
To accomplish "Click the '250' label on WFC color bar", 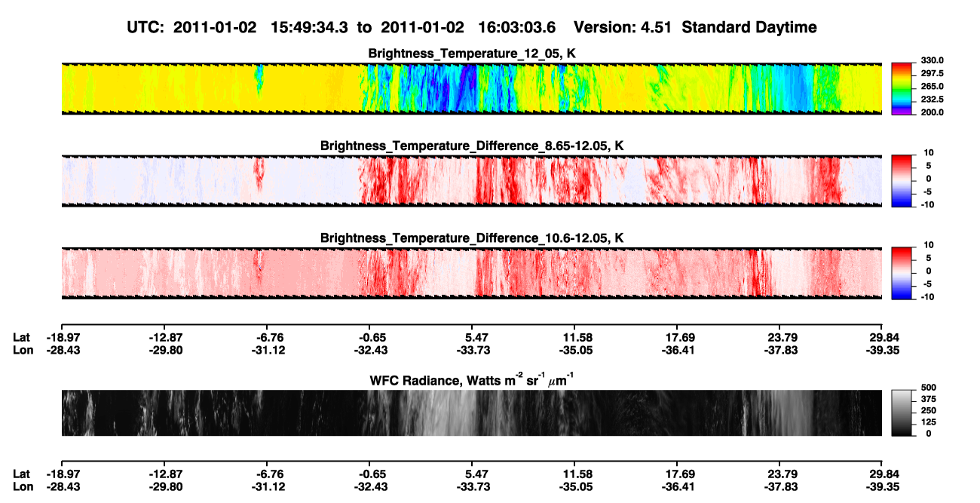I will (x=928, y=409).
